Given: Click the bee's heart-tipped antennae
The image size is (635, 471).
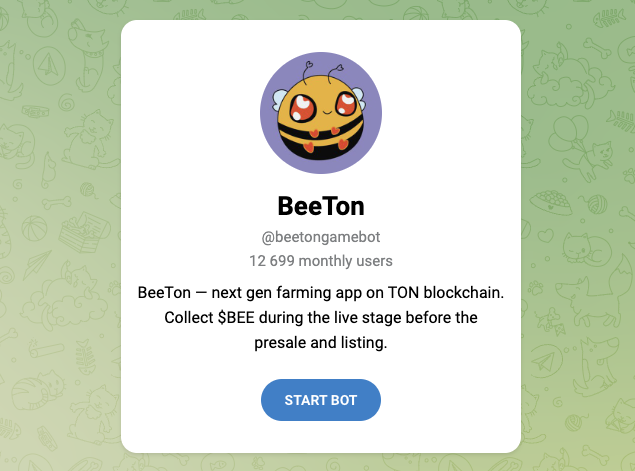Looking at the screenshot, I should pos(323,72).
